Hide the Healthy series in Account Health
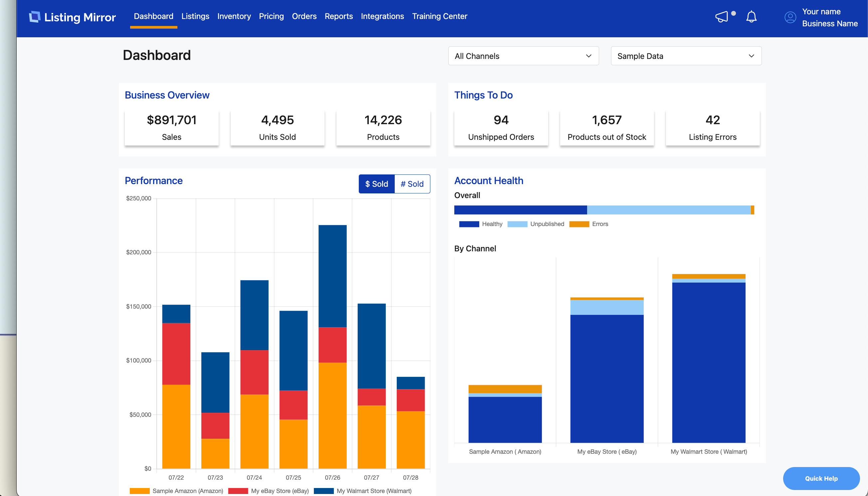Screen dimensions: 868x496 tap(469, 224)
